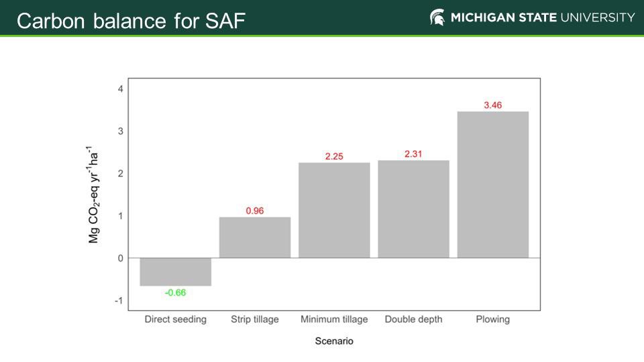This screenshot has width=644, height=362.
Task: Click the 3.46 value above Plowing
Action: point(493,105)
